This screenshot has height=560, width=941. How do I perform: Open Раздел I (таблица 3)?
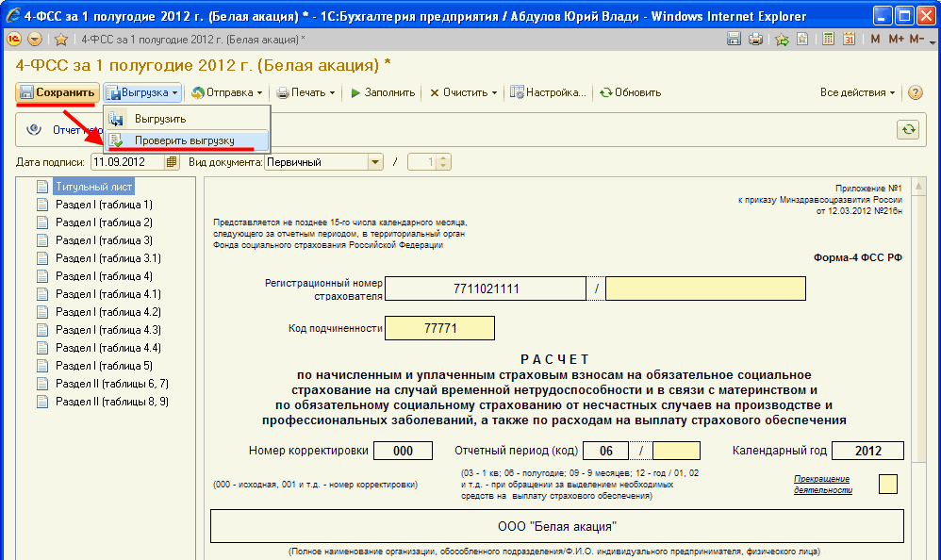pos(104,240)
